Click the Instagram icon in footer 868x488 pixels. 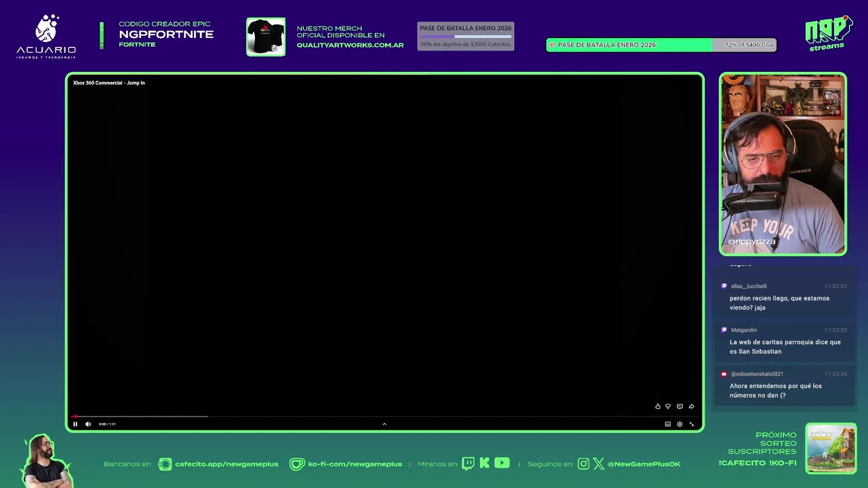click(583, 464)
